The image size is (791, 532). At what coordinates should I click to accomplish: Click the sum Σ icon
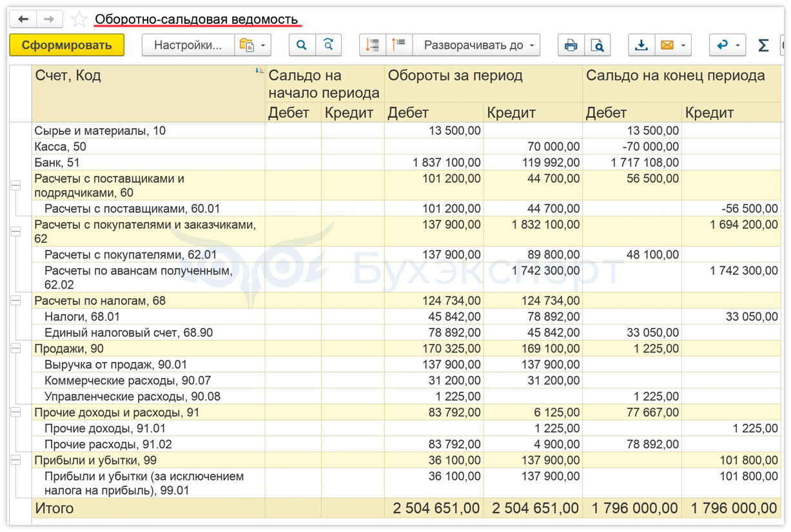point(763,45)
